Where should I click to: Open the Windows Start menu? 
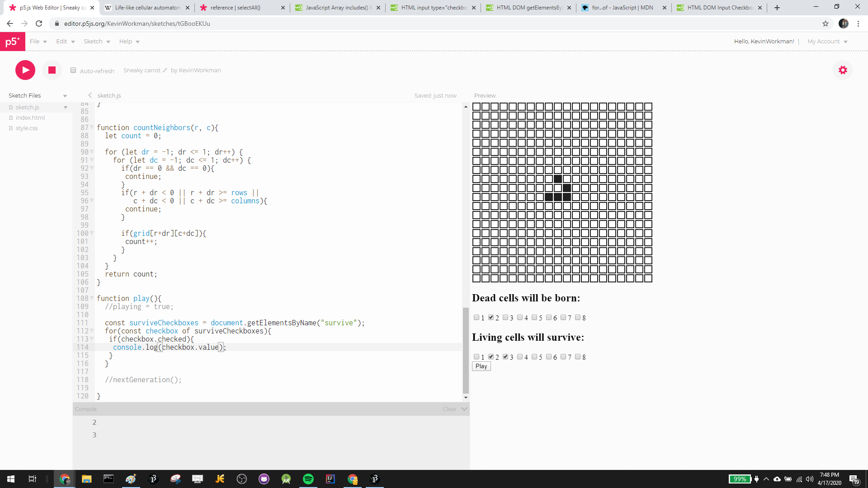11,479
